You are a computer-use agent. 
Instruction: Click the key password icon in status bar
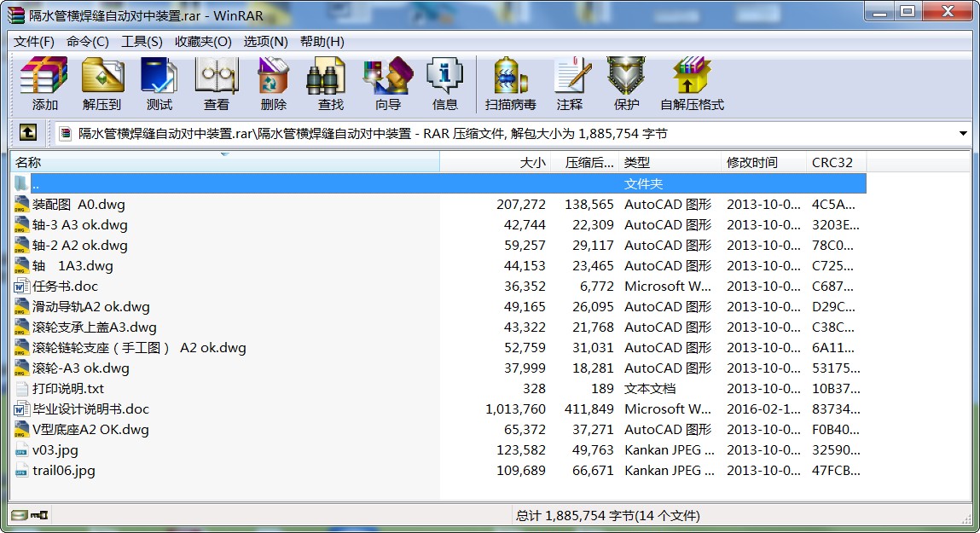pyautogui.click(x=39, y=515)
